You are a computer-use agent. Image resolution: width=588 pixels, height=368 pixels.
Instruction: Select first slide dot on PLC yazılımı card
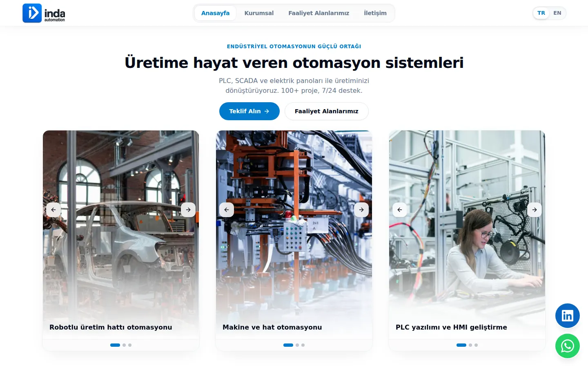click(x=461, y=345)
